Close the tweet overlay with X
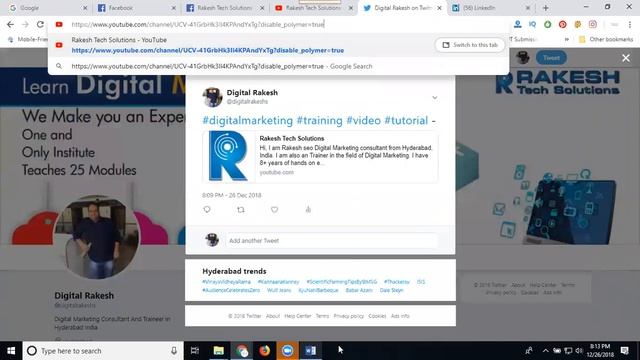Viewport: 640px width, 360px height. click(x=626, y=58)
